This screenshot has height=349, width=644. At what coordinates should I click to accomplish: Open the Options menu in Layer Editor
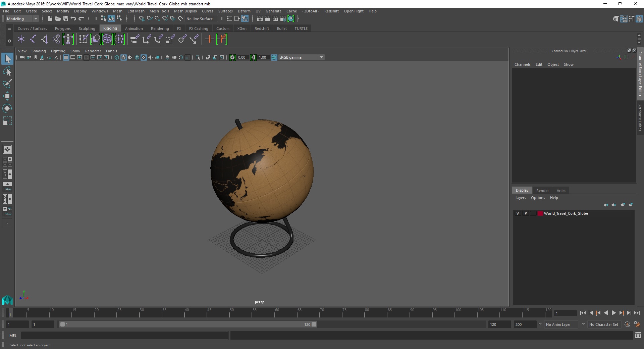pos(538,198)
